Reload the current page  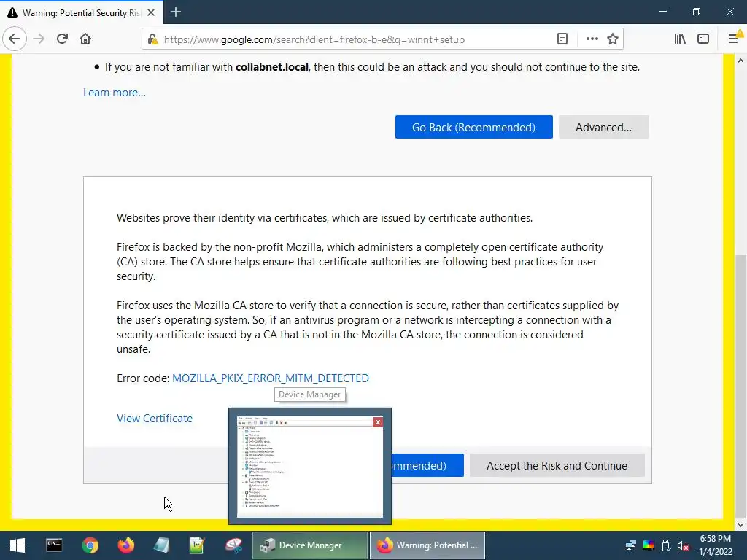tap(63, 39)
